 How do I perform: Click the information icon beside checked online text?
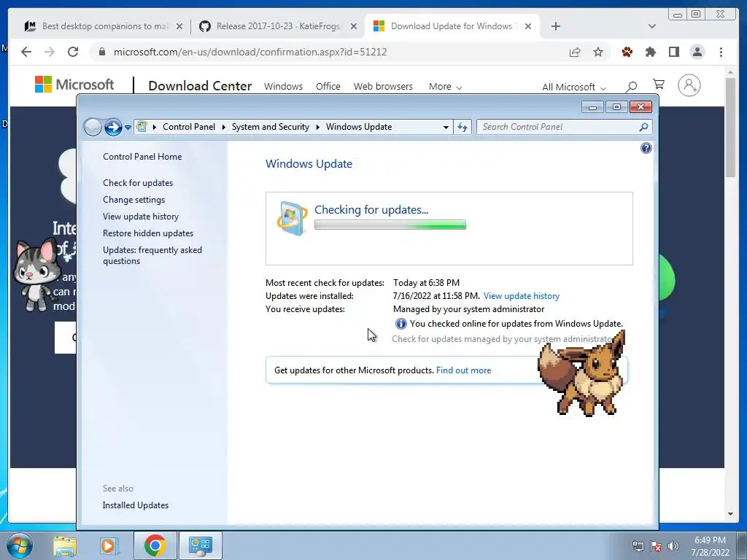(x=400, y=324)
